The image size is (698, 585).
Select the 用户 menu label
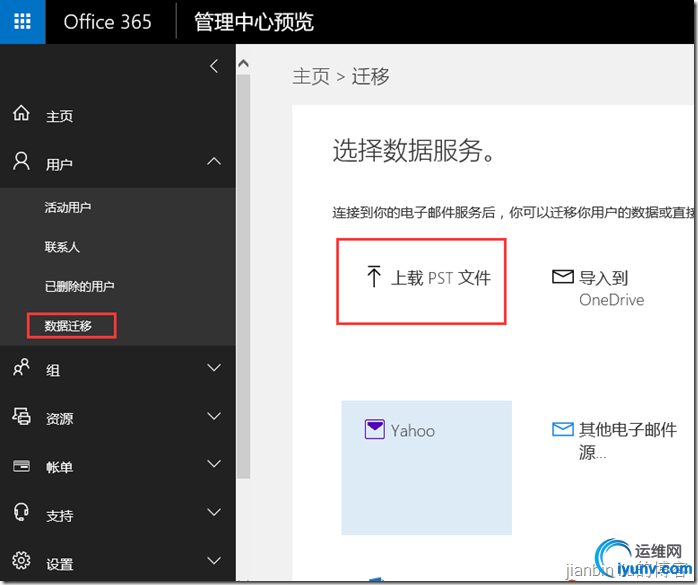[59, 164]
